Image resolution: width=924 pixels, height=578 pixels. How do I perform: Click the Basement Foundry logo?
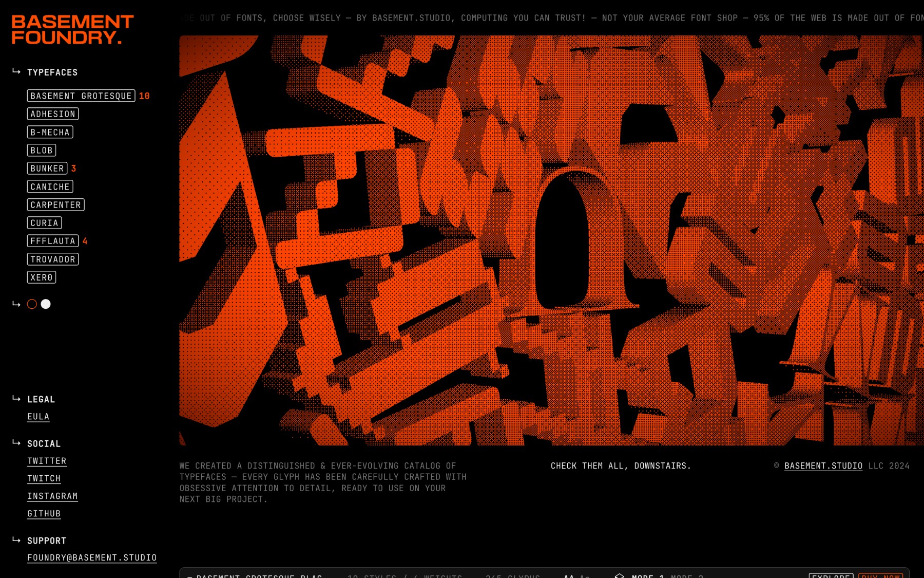click(72, 30)
